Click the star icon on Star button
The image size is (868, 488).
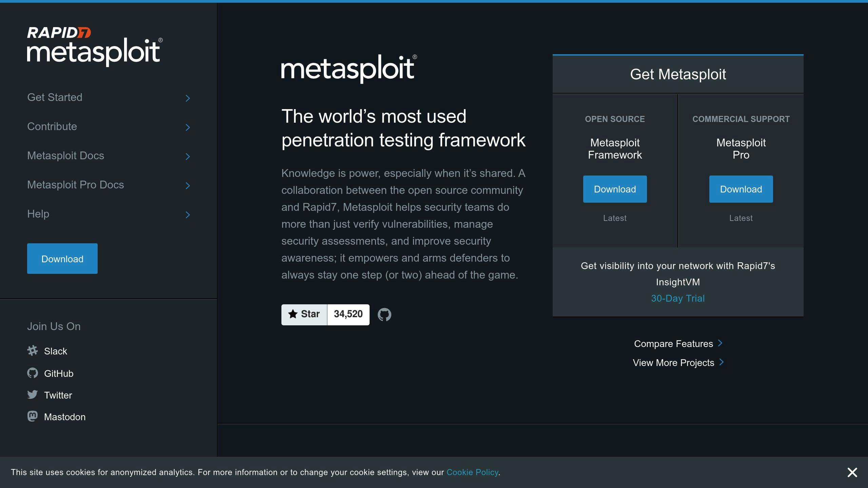click(293, 314)
